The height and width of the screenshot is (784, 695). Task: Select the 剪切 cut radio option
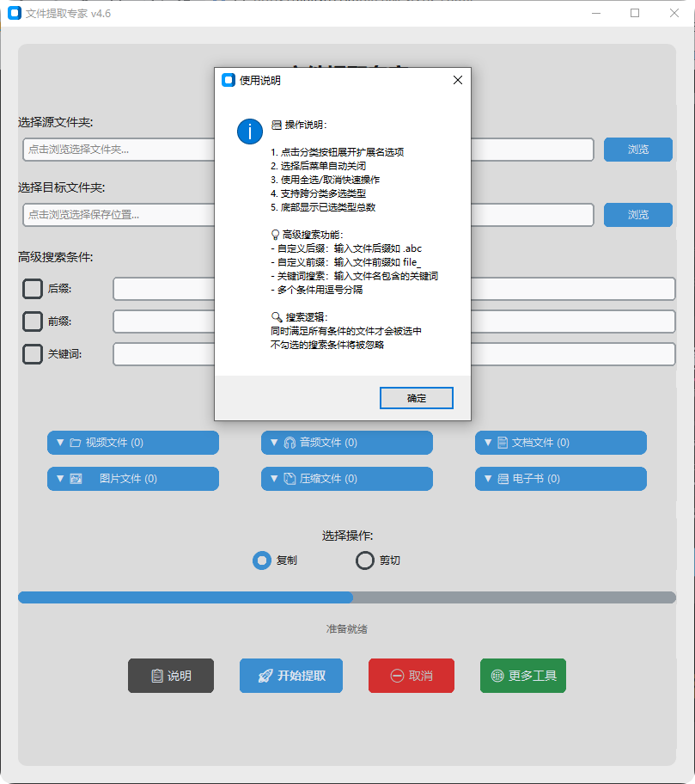(365, 560)
